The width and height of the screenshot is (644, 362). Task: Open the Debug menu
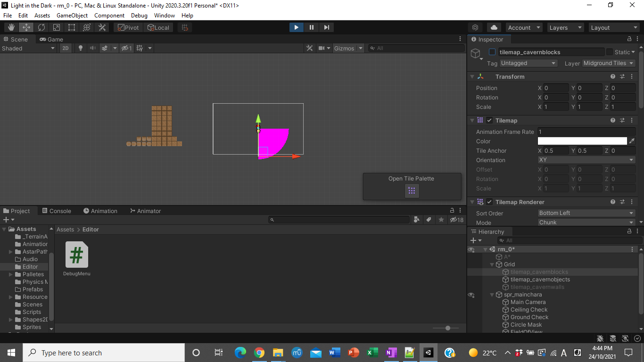coord(139,15)
